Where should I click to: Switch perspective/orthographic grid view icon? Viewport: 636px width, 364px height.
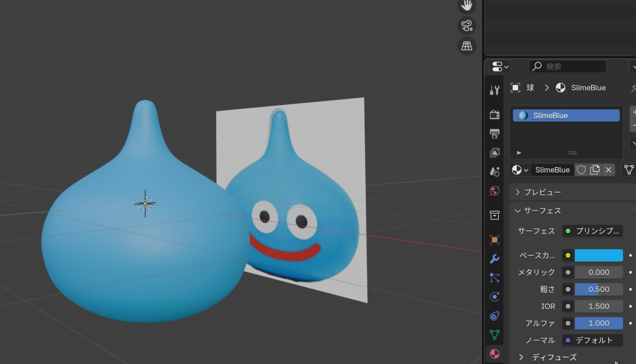pyautogui.click(x=466, y=45)
